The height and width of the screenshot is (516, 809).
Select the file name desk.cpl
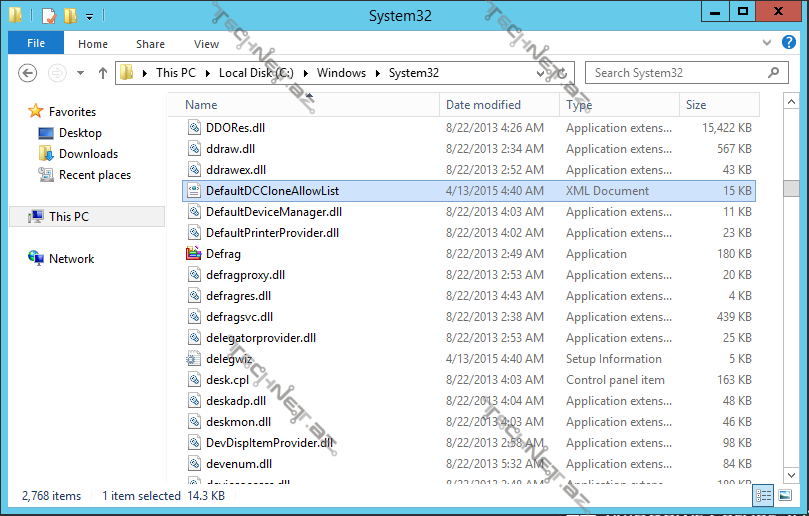[x=228, y=380]
